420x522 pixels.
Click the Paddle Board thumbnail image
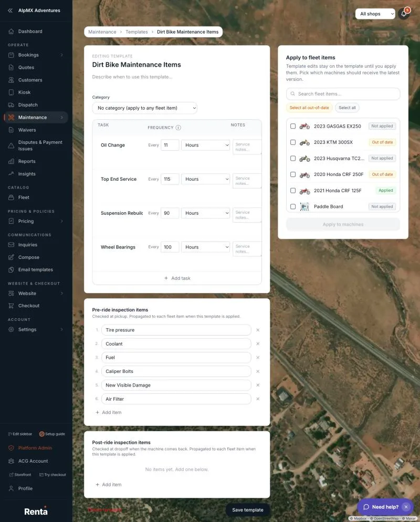(x=304, y=207)
